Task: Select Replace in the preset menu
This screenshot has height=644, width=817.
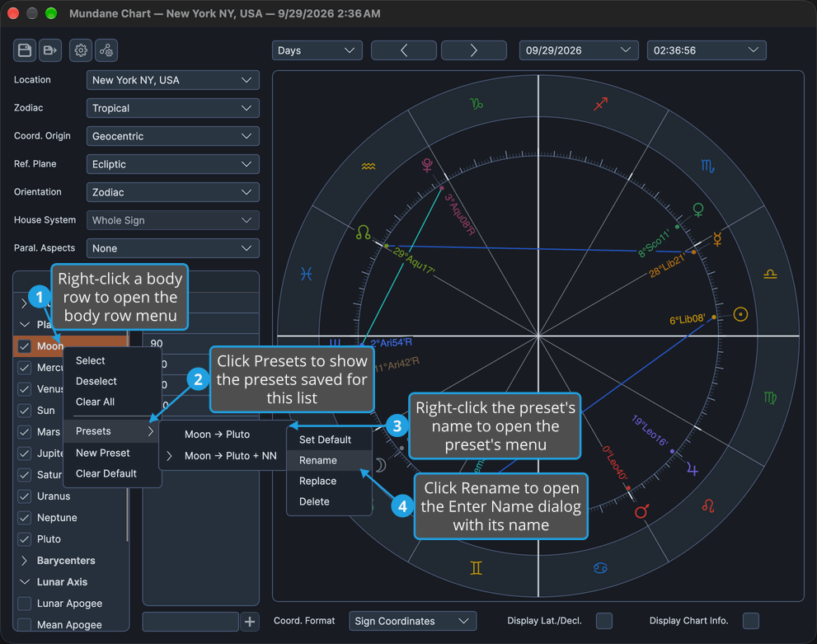Action: coord(329,481)
